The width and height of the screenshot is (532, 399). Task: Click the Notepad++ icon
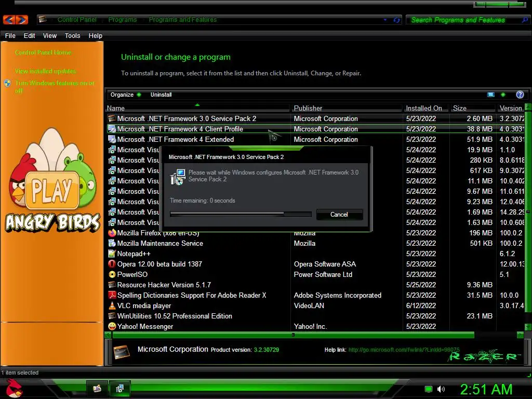[x=112, y=254]
